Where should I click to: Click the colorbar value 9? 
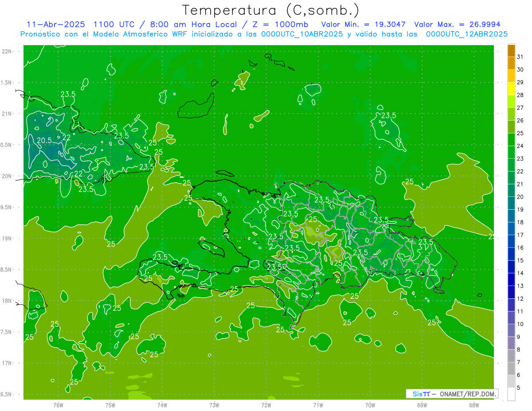519,337
